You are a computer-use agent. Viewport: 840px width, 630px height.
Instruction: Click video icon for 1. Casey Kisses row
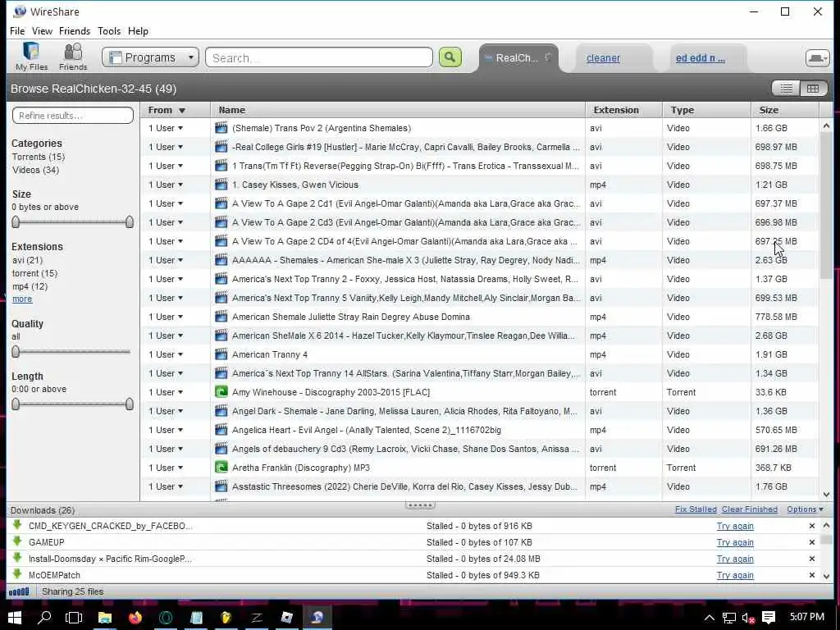coord(221,185)
